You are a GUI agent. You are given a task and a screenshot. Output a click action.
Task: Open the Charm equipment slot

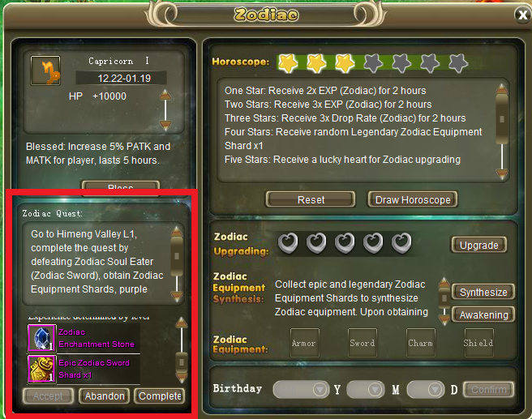pyautogui.click(x=421, y=342)
